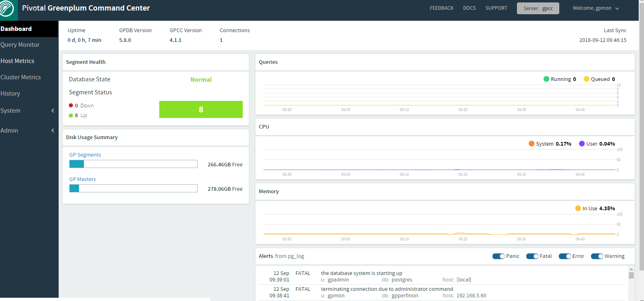This screenshot has width=644, height=301.
Task: Click the GP Masters disk usage bar
Action: pyautogui.click(x=133, y=188)
